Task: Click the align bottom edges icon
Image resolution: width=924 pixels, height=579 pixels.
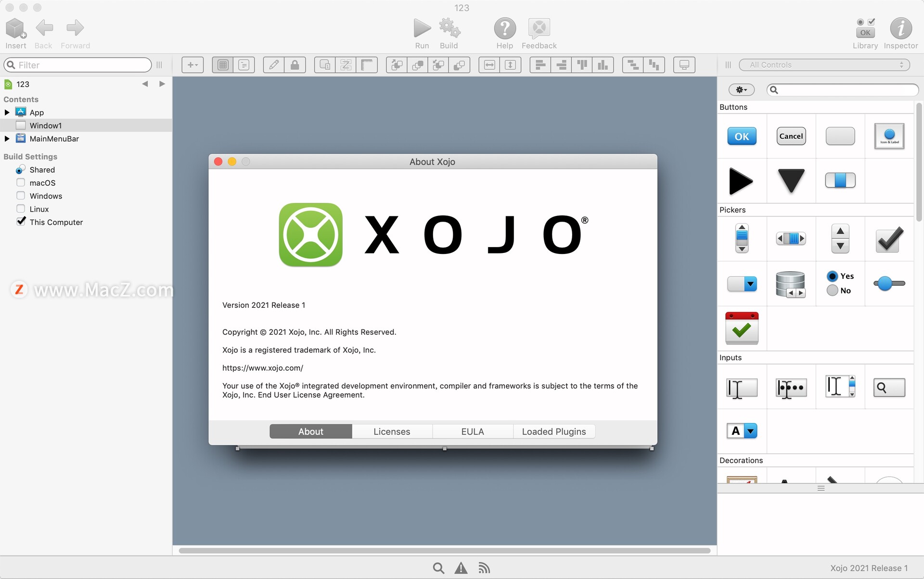Action: tap(603, 65)
